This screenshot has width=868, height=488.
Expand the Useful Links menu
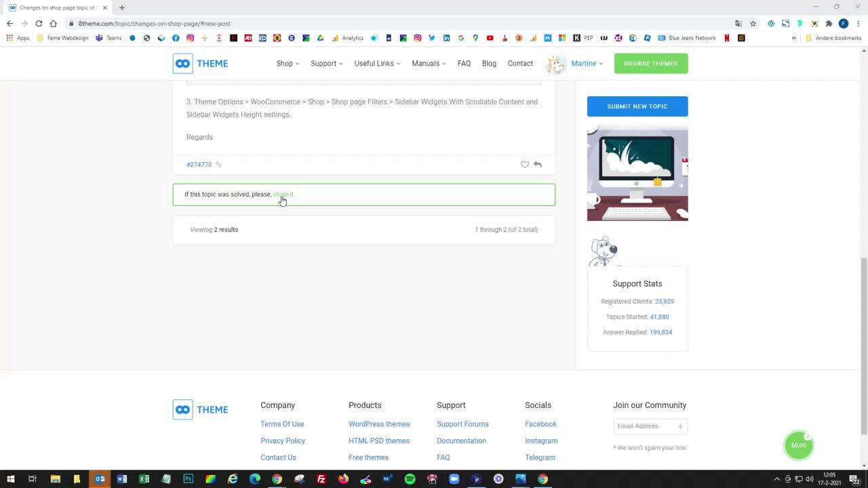(x=377, y=64)
